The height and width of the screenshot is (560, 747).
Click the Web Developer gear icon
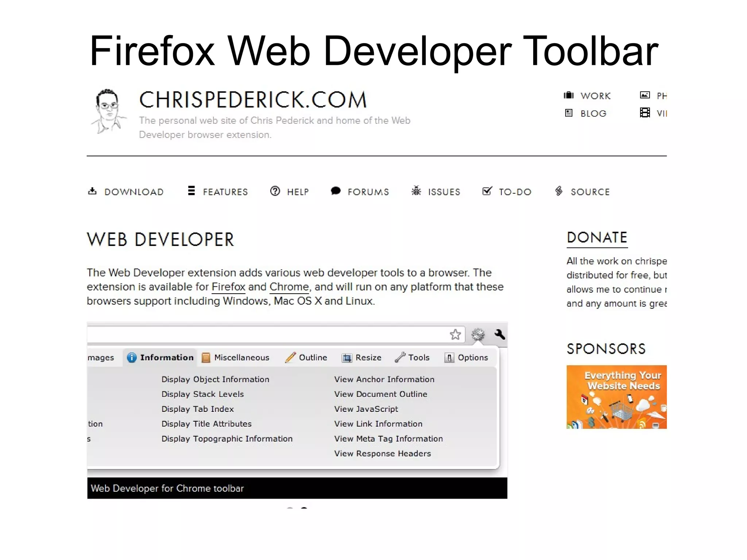(478, 335)
